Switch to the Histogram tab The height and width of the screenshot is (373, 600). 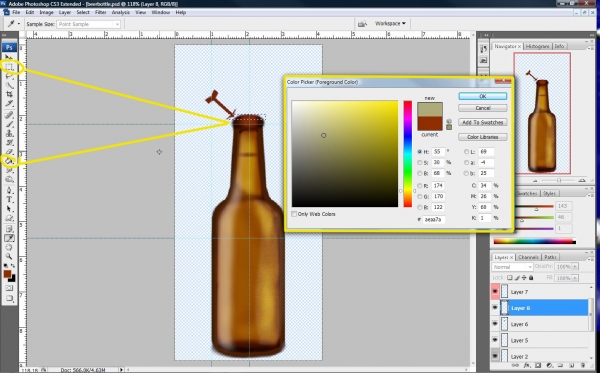[537, 46]
